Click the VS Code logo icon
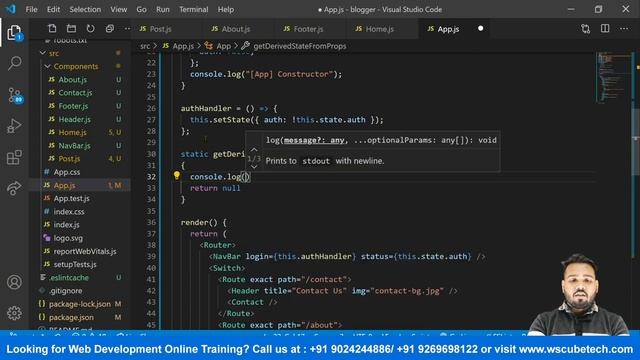640x360 pixels. (11, 9)
